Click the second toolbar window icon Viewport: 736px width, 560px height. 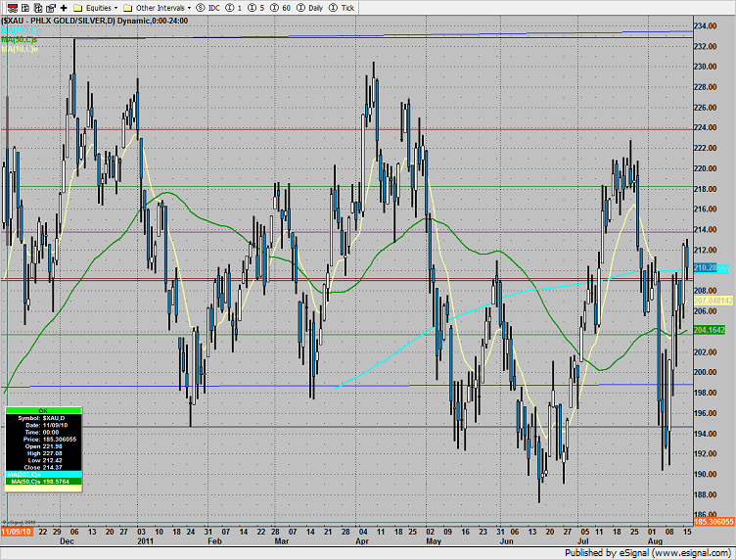[x=25, y=8]
